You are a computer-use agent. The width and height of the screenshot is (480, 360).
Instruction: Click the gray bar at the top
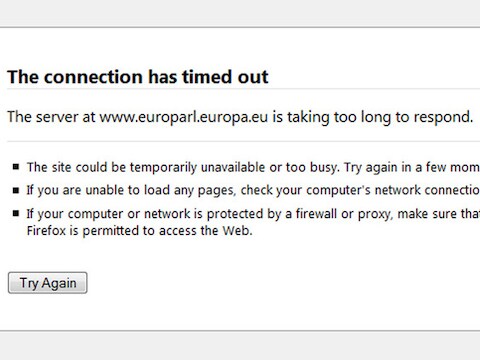pyautogui.click(x=240, y=13)
